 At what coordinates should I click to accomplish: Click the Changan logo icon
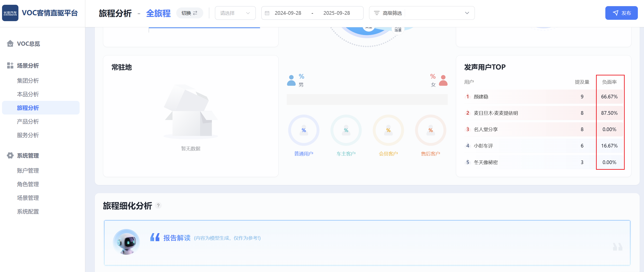(10, 13)
